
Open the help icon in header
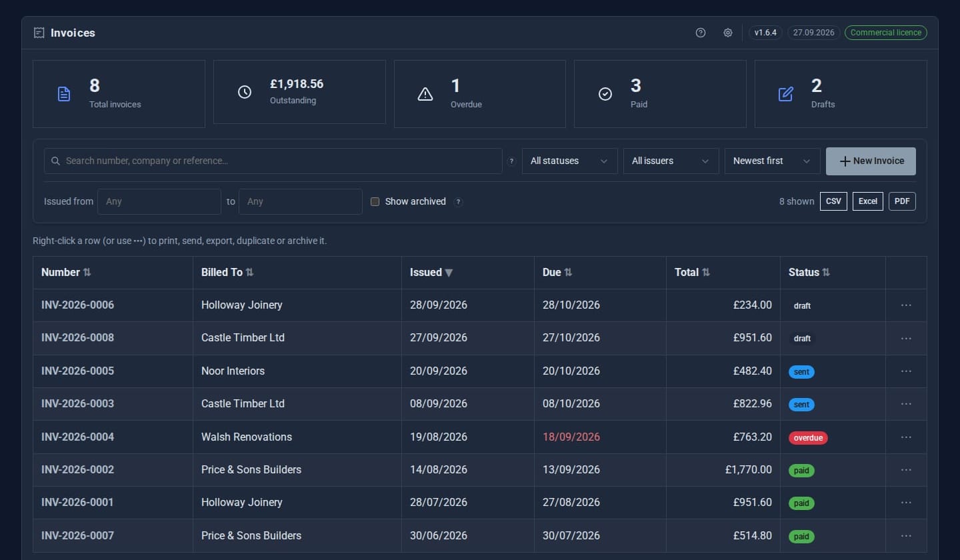click(700, 33)
